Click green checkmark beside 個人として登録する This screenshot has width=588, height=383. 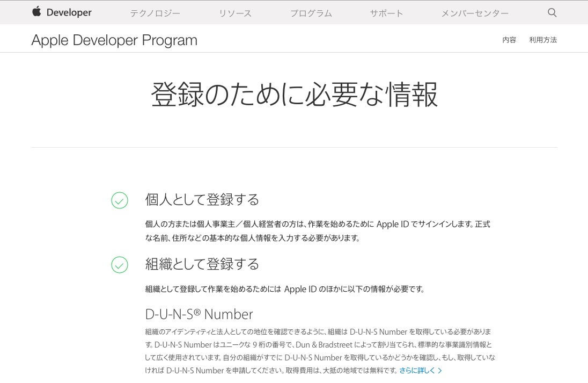click(120, 200)
